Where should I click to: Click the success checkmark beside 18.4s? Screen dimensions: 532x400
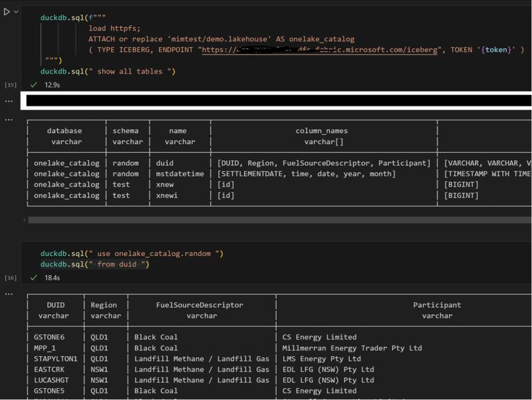33,278
